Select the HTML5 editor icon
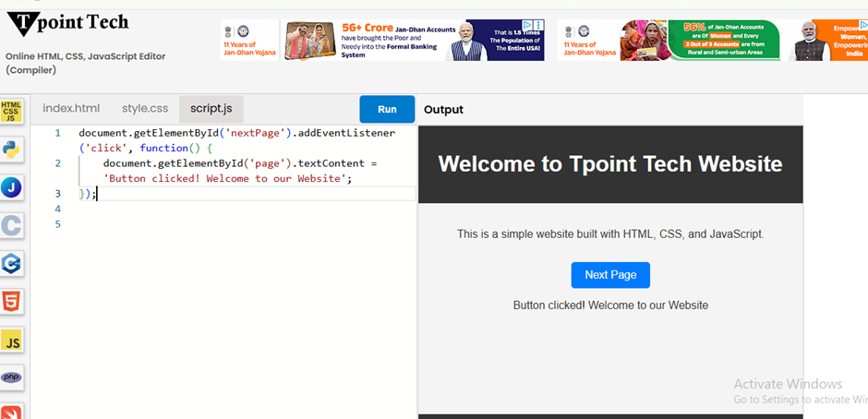The height and width of the screenshot is (419, 868). pos(11,302)
